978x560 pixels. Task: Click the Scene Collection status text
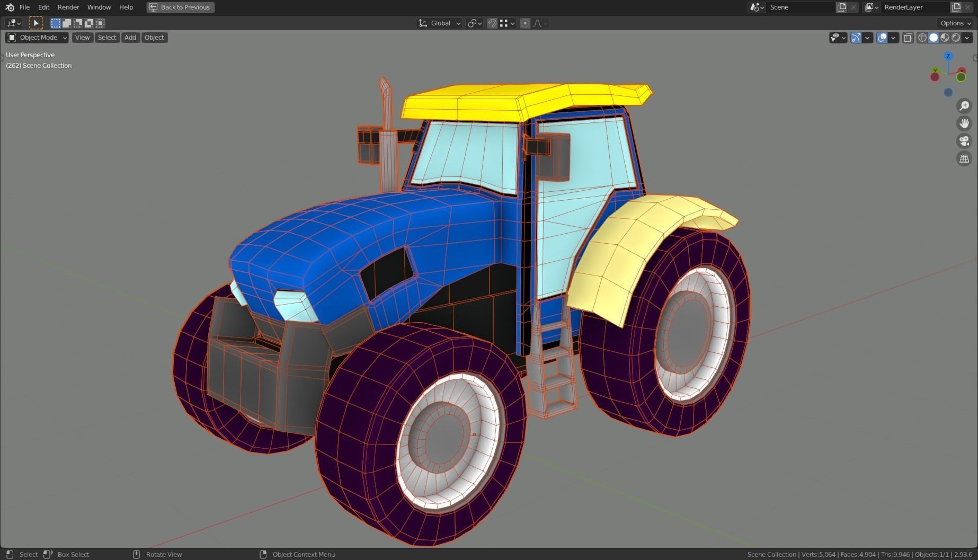point(771,554)
